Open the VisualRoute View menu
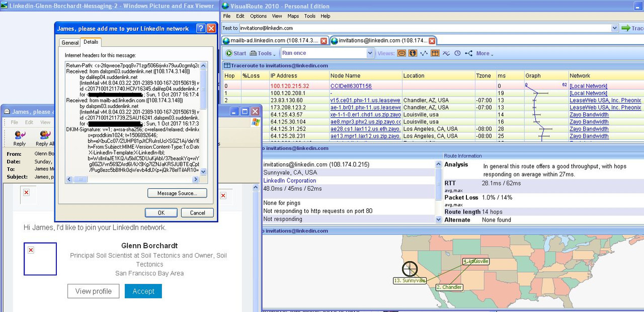Screen dimensions: 644x312 click(277, 16)
